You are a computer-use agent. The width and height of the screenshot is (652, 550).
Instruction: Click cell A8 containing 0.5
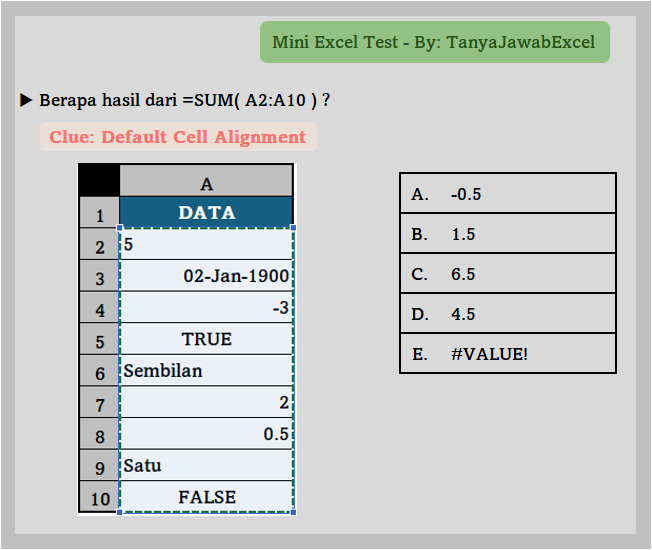pos(206,434)
